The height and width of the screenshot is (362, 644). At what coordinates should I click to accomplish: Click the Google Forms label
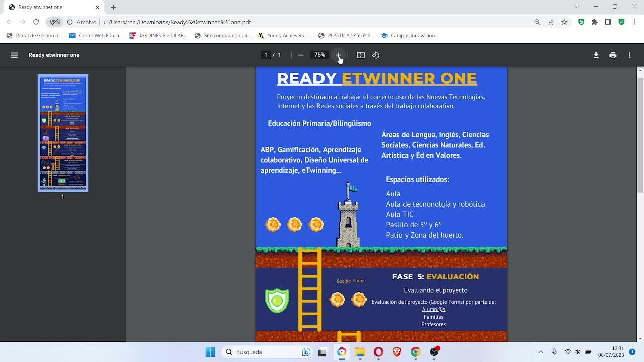pyautogui.click(x=351, y=281)
